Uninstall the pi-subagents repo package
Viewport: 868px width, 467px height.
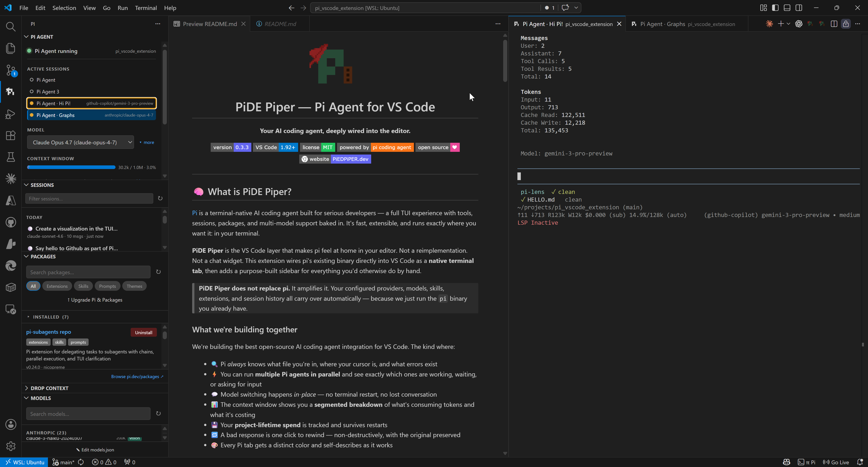click(144, 332)
